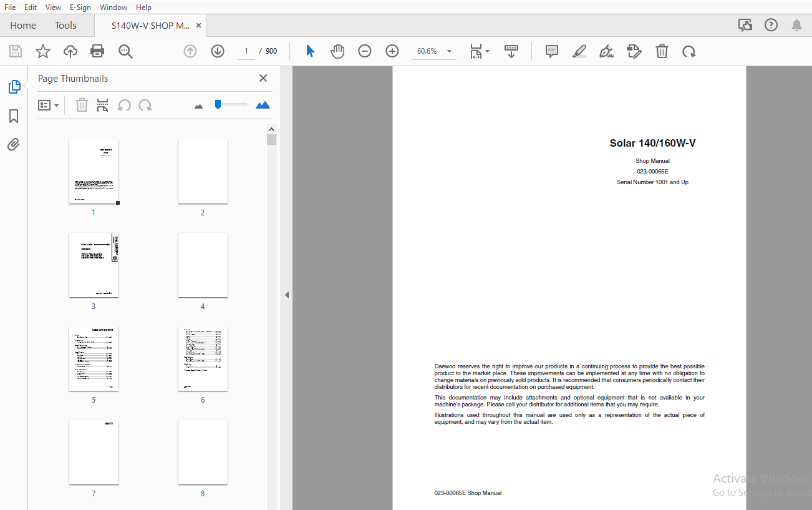The height and width of the screenshot is (510, 812).
Task: Print the document using printer icon
Action: [x=98, y=51]
